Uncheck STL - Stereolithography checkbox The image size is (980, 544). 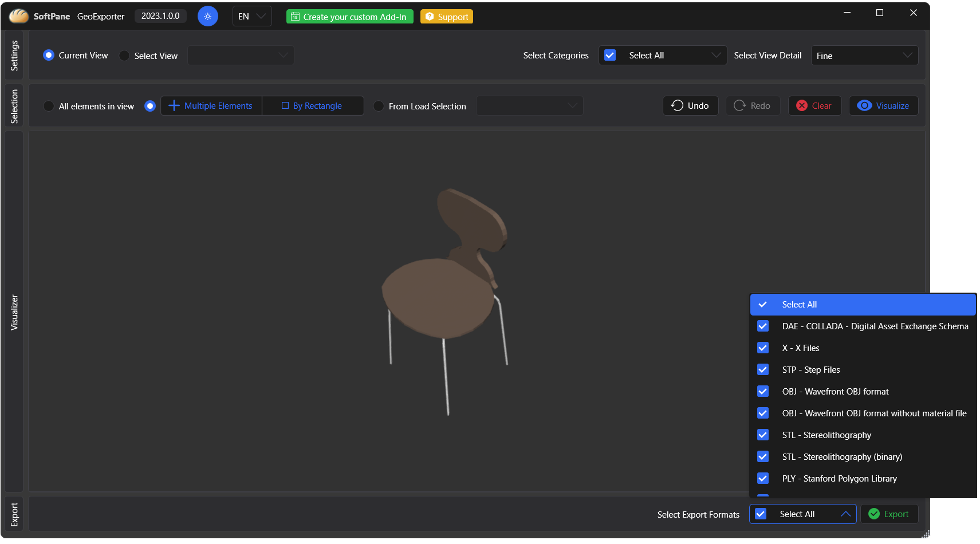click(x=763, y=435)
